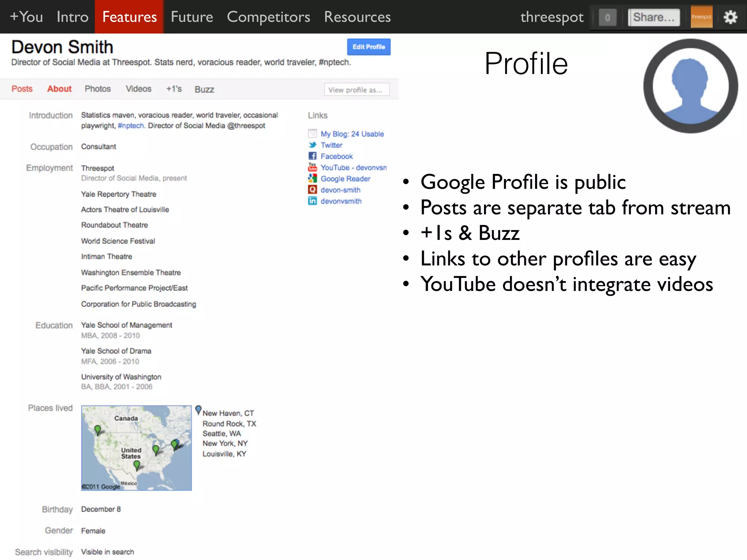Viewport: 747px width, 560px height.
Task: Click the YouTube logo icon
Action: pyautogui.click(x=313, y=167)
